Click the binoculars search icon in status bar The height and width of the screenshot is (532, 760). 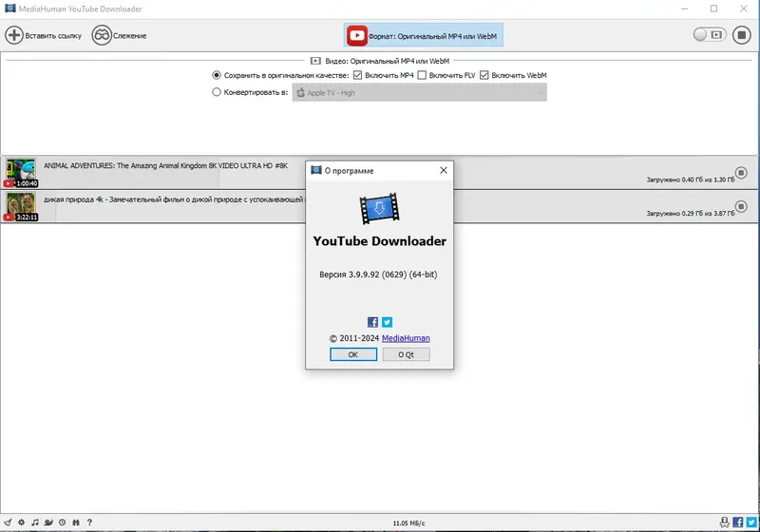(76, 522)
